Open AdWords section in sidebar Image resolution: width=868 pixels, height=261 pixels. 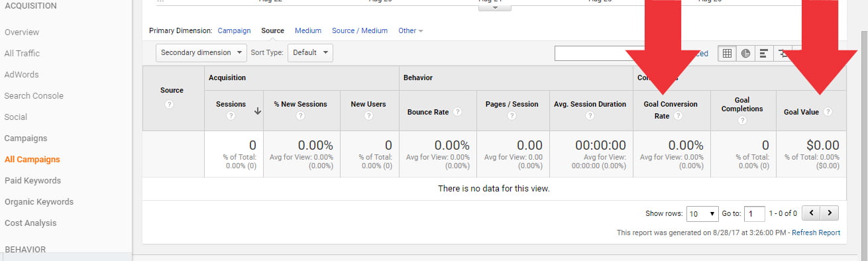point(21,74)
